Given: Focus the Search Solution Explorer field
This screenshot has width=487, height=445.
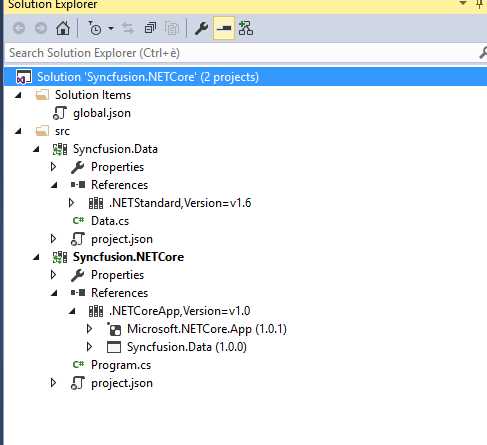Looking at the screenshot, I should (x=242, y=53).
